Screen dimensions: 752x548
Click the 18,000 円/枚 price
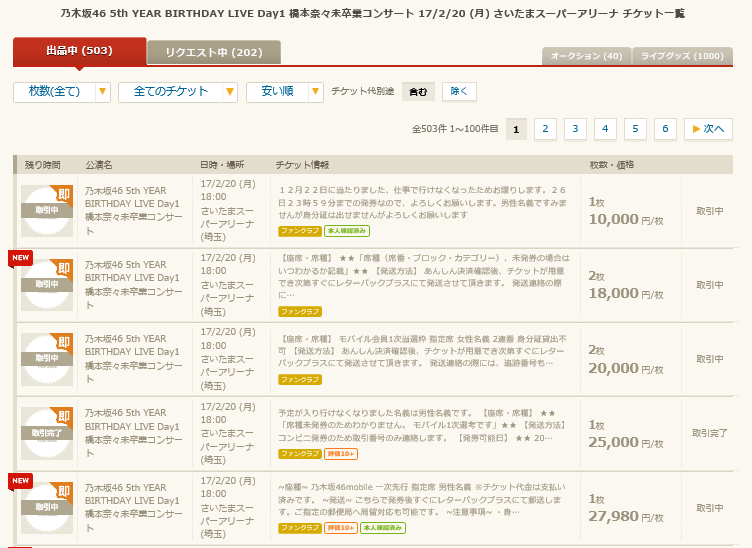pyautogui.click(x=626, y=293)
